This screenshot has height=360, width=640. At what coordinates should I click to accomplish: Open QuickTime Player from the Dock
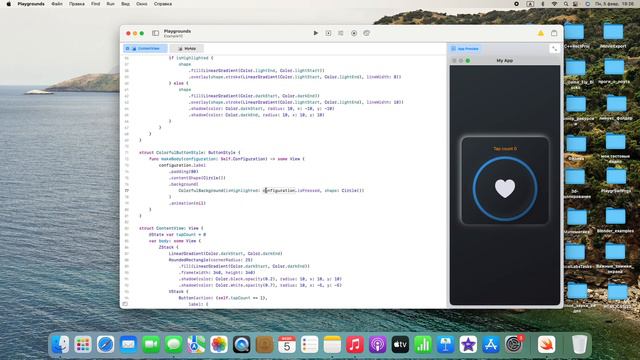pos(242,344)
